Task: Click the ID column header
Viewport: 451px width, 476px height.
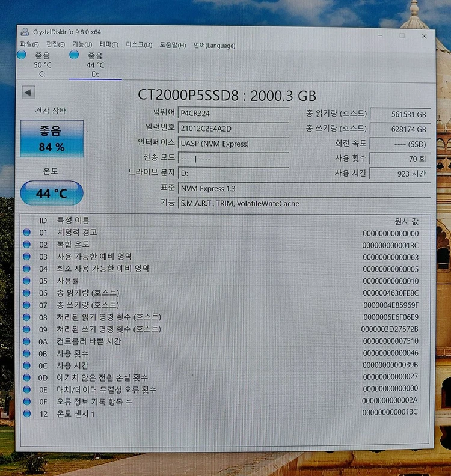Action: tap(43, 221)
